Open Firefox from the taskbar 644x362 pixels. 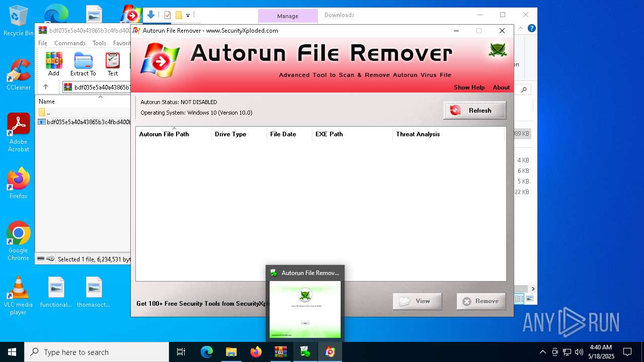[x=256, y=352]
